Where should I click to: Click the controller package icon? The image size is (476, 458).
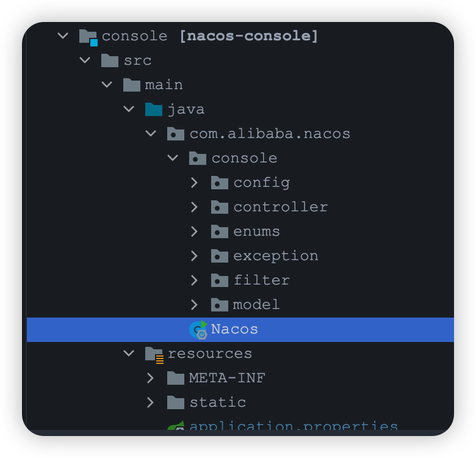pyautogui.click(x=220, y=207)
